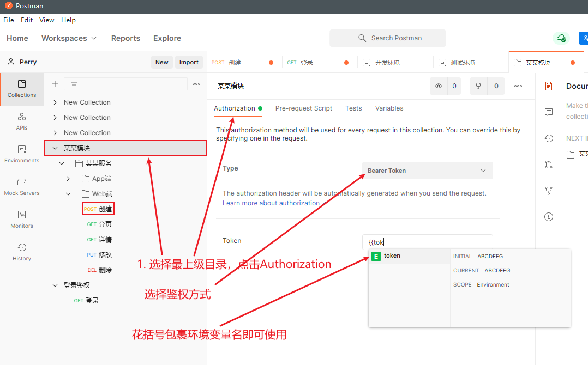Open the Help menu
The width and height of the screenshot is (588, 365).
tap(68, 20)
